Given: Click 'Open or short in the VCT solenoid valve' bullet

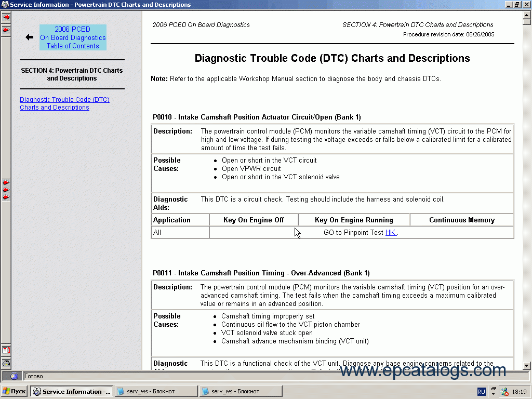Looking at the screenshot, I should point(281,177).
